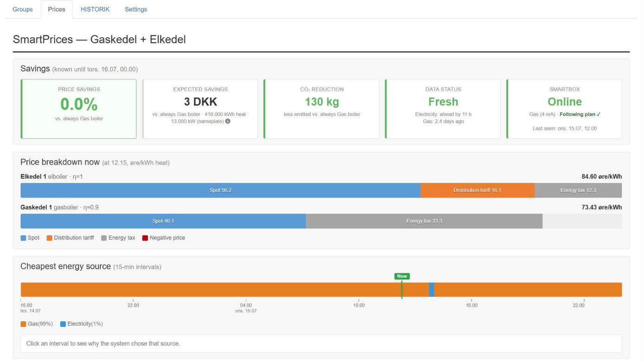Click the Electricity(1%) legend swatch
The height and width of the screenshot is (362, 644).
click(63, 324)
